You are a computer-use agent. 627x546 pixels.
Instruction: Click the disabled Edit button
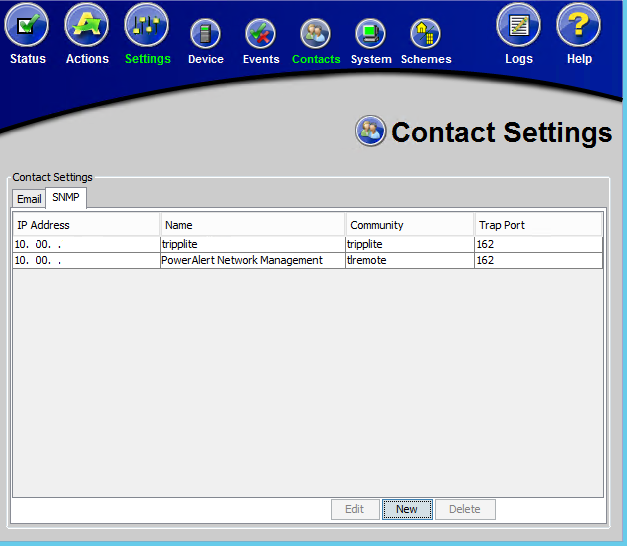[x=355, y=509]
